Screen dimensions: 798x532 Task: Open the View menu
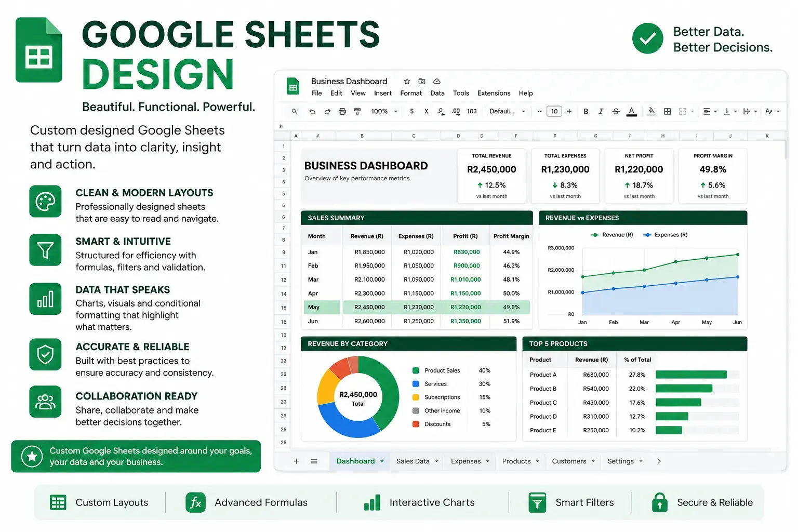[x=358, y=94]
